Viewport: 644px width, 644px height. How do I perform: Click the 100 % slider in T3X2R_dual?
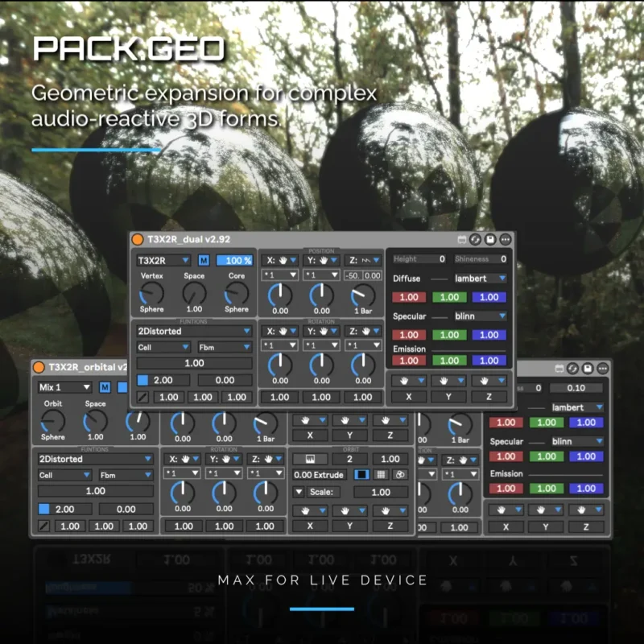pyautogui.click(x=234, y=260)
